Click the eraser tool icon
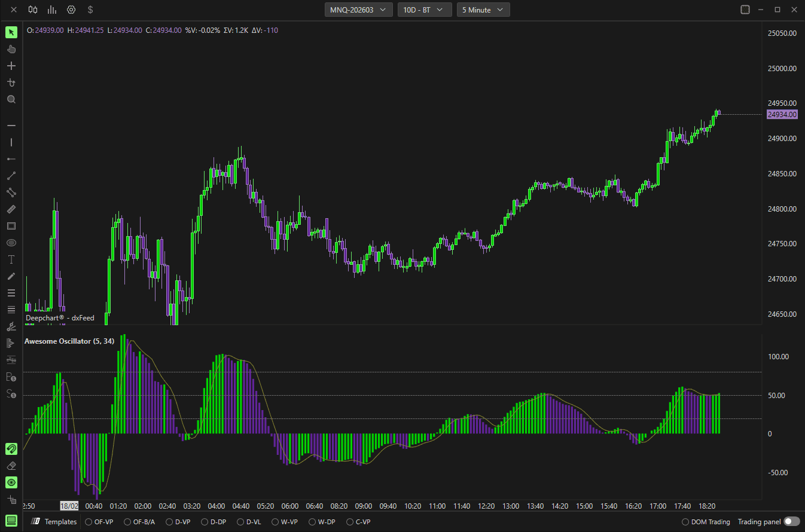The height and width of the screenshot is (532, 805). pos(11,466)
